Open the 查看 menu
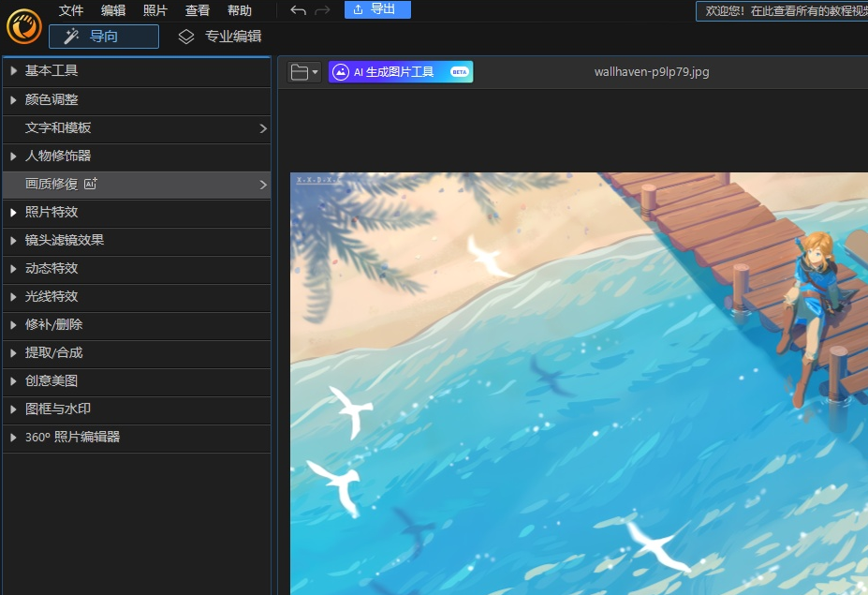The image size is (868, 595). click(197, 10)
